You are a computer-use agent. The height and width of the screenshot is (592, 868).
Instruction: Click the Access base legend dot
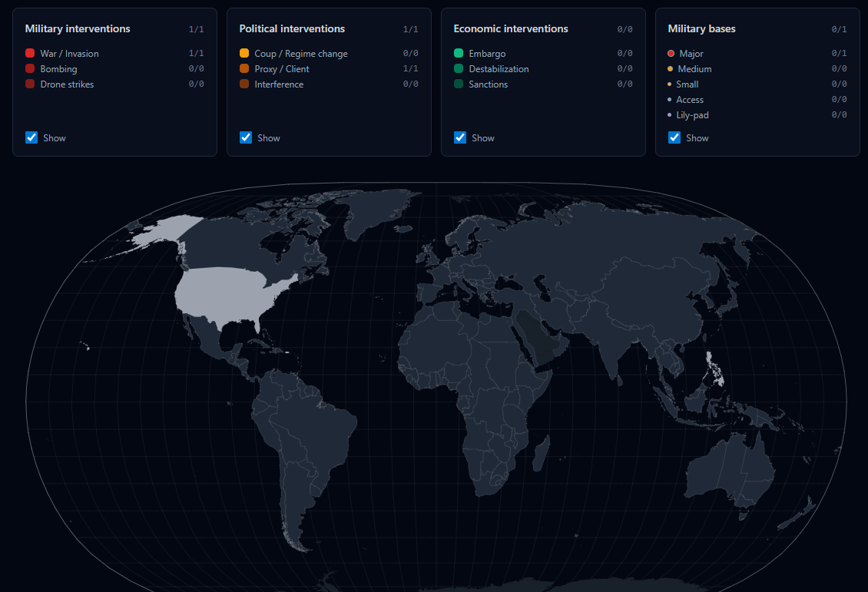[x=670, y=100]
